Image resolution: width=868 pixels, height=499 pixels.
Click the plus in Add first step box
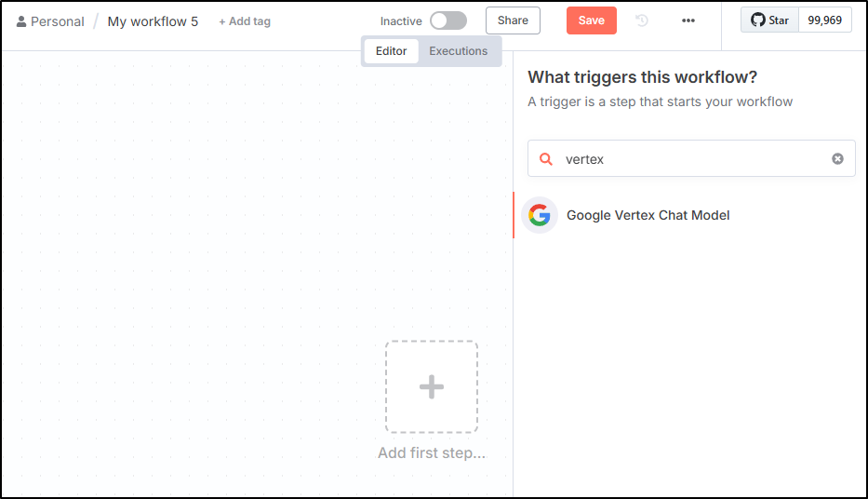pyautogui.click(x=432, y=386)
